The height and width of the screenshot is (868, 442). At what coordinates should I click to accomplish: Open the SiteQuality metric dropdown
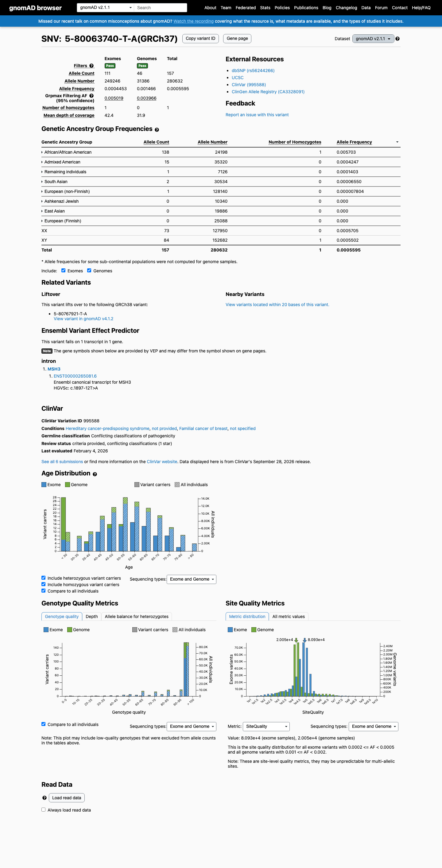point(266,727)
